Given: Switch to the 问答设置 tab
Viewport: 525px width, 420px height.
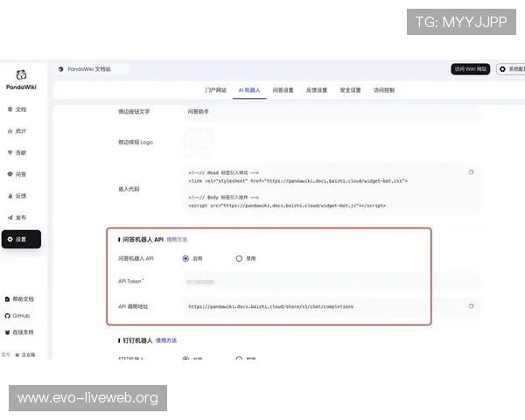Looking at the screenshot, I should point(283,90).
